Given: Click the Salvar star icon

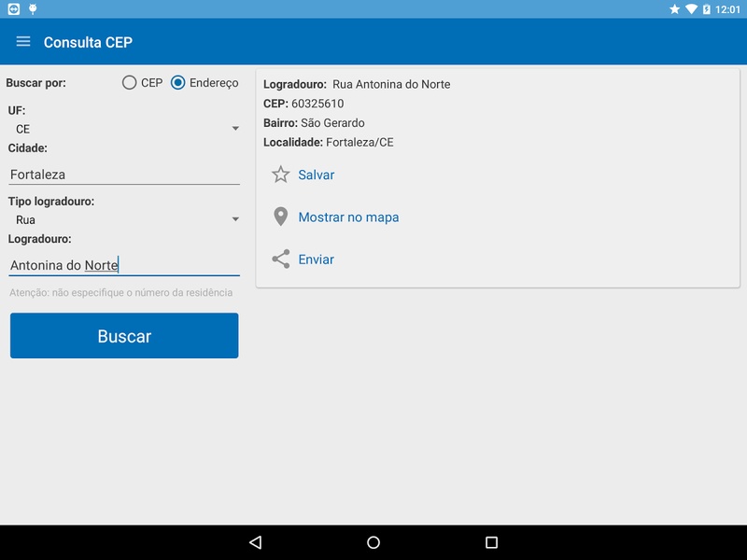Looking at the screenshot, I should (281, 175).
